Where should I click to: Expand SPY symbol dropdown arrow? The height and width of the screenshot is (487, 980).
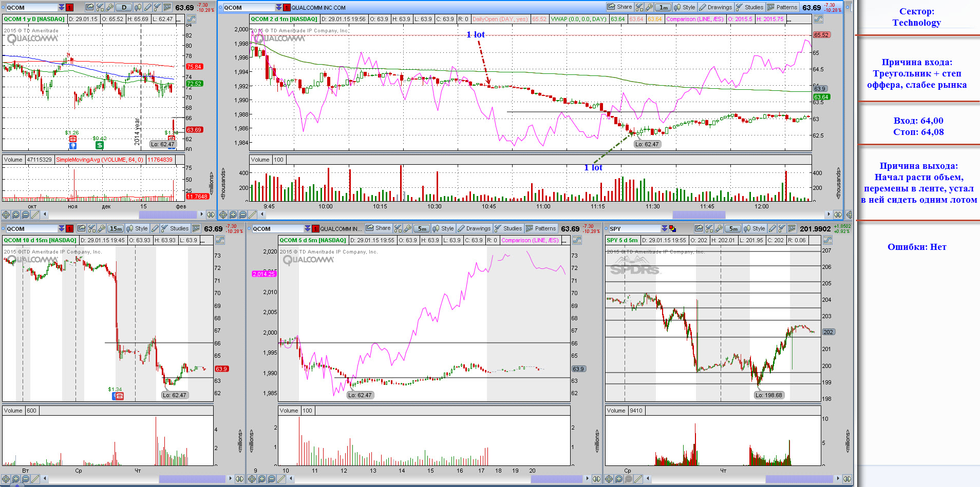(665, 228)
